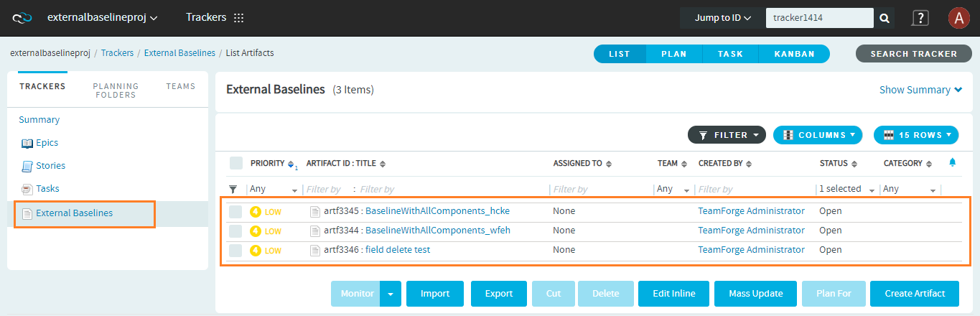The width and height of the screenshot is (980, 316).
Task: Select checkbox for artf3344 row
Action: (235, 231)
